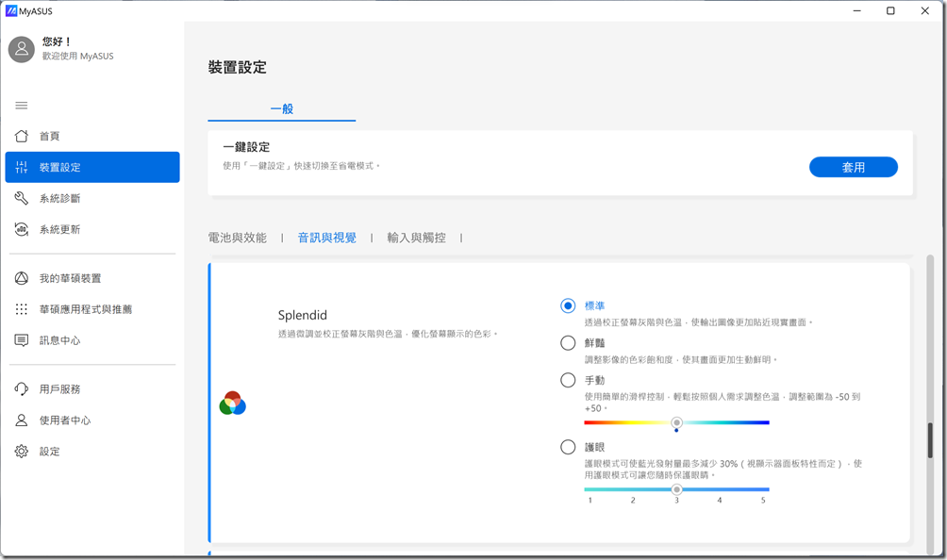Click the 設定 gear icon
This screenshot has width=947, height=560.
22,452
